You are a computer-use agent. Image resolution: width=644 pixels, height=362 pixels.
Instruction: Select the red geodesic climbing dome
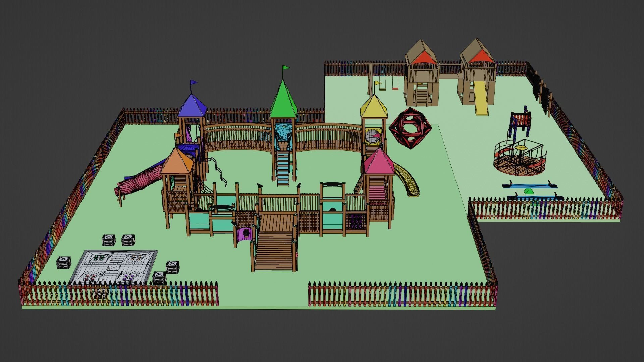(411, 128)
